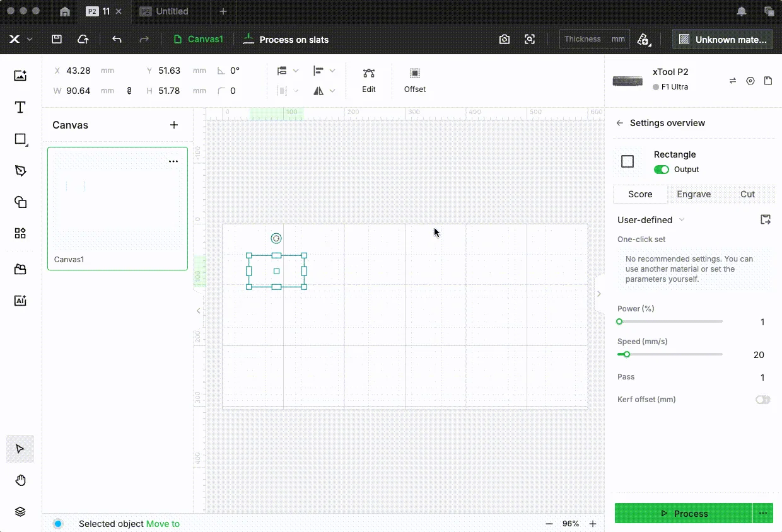
Task: Open the Process more options menu
Action: [763, 513]
